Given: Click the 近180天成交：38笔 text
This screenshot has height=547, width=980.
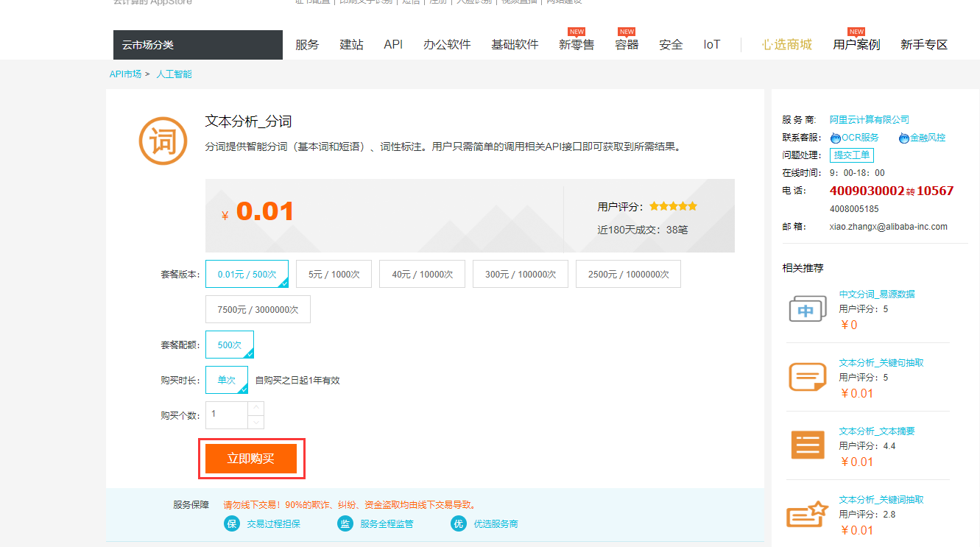Looking at the screenshot, I should (x=643, y=230).
